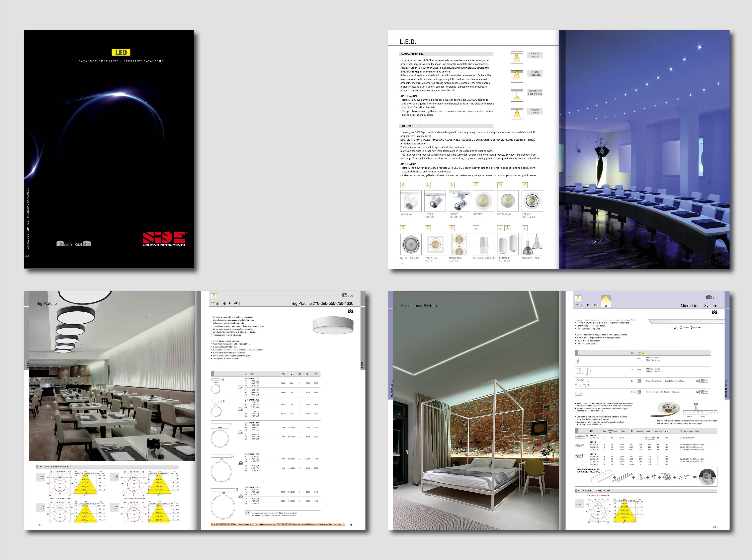Screen dimensions: 752x560
Task: Click the yellow LED logo on the cover
Action: coord(121,52)
